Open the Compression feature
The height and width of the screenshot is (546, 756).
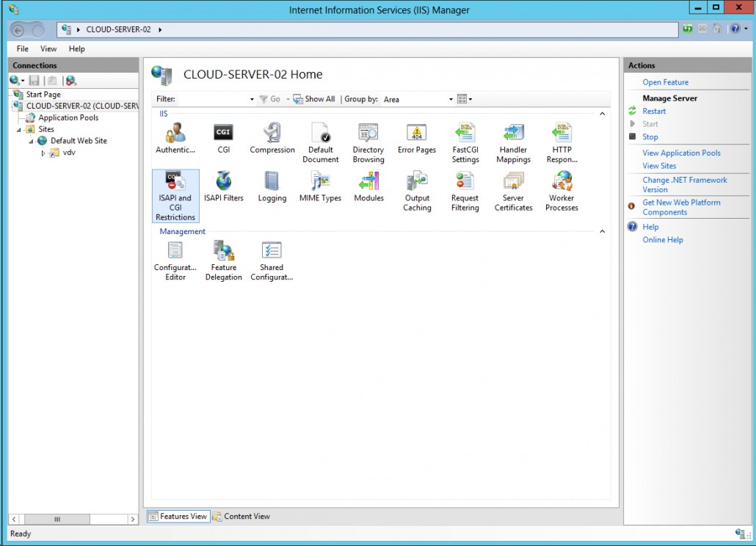272,138
